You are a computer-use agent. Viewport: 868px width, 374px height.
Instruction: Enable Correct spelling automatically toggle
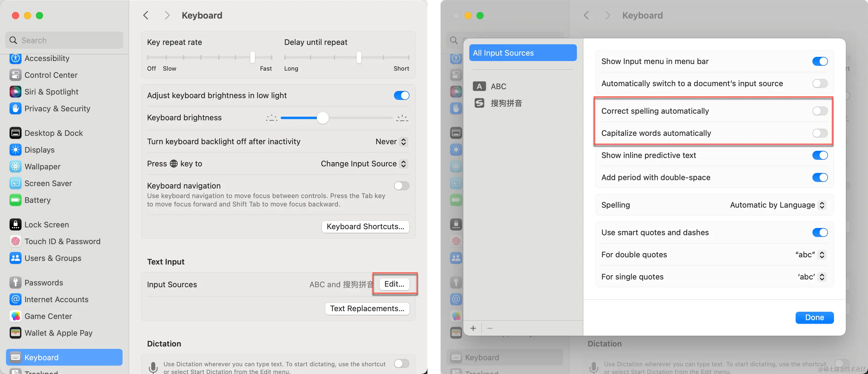pos(820,111)
